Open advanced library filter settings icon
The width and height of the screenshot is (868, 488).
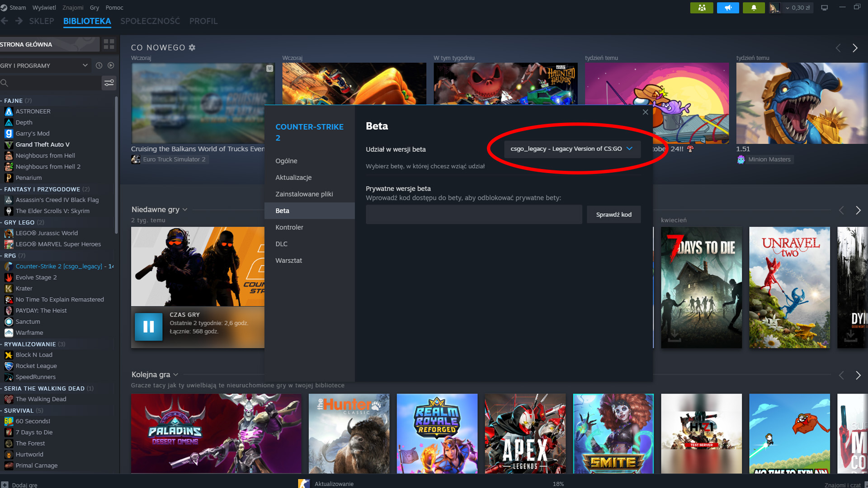point(109,83)
